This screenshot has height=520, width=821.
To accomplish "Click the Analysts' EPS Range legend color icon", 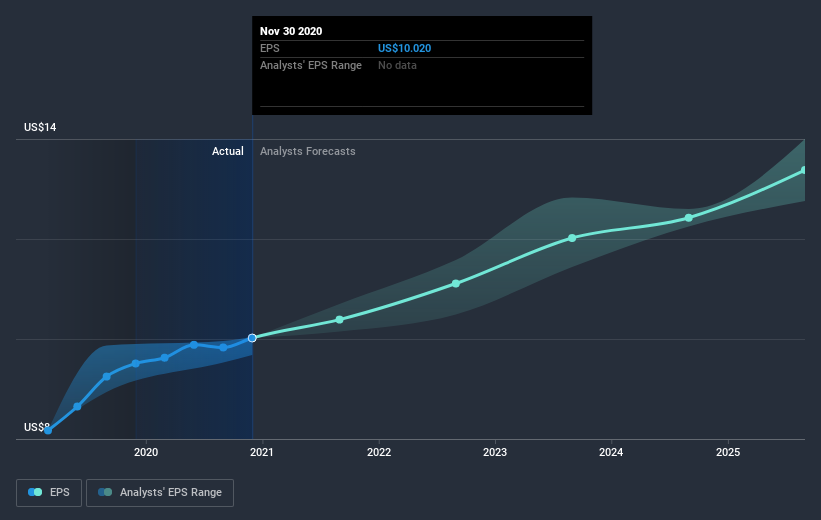I will (x=105, y=492).
